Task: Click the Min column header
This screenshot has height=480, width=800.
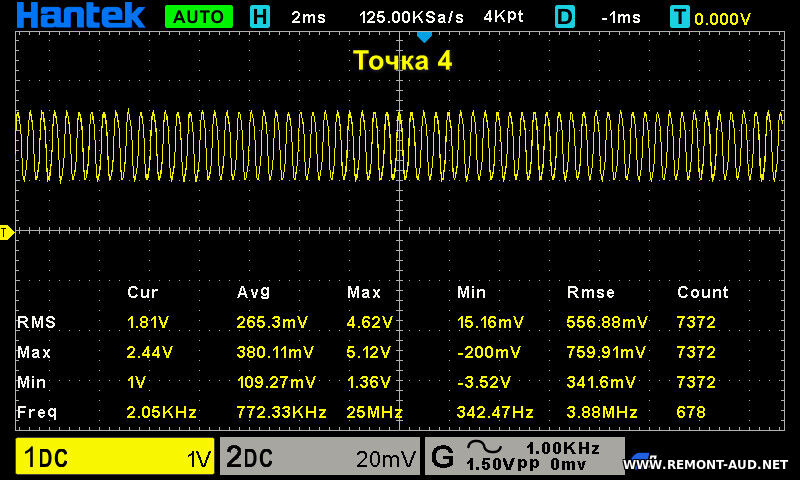Action: (x=471, y=292)
